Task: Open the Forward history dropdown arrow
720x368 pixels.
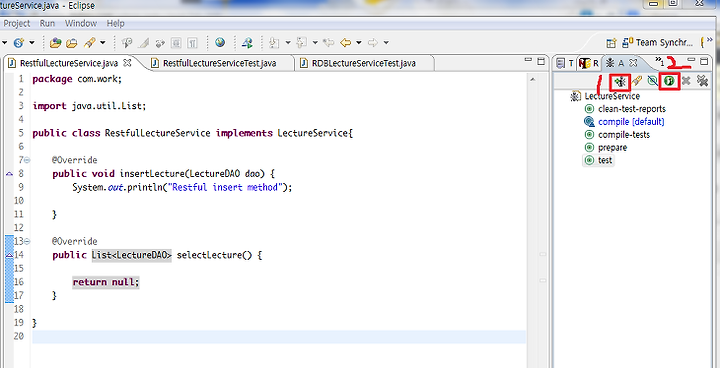Action: (386, 43)
